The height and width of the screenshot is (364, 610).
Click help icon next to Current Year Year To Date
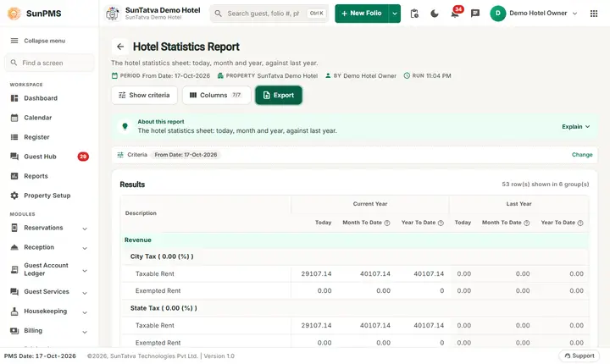tap(441, 223)
